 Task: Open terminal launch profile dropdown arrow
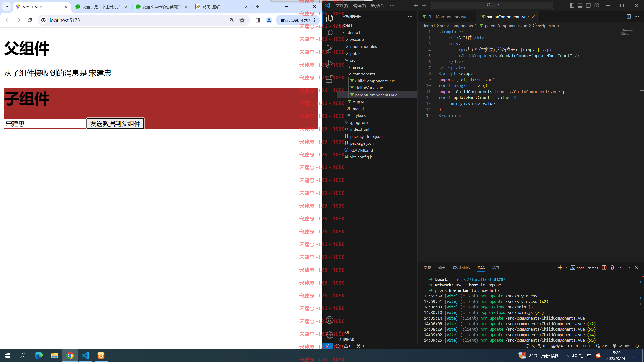(x=566, y=268)
